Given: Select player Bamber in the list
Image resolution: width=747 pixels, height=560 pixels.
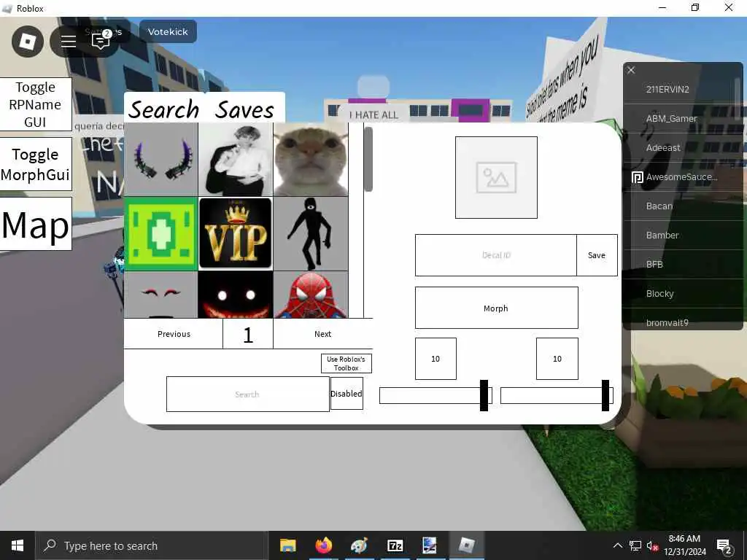Looking at the screenshot, I should click(x=682, y=236).
